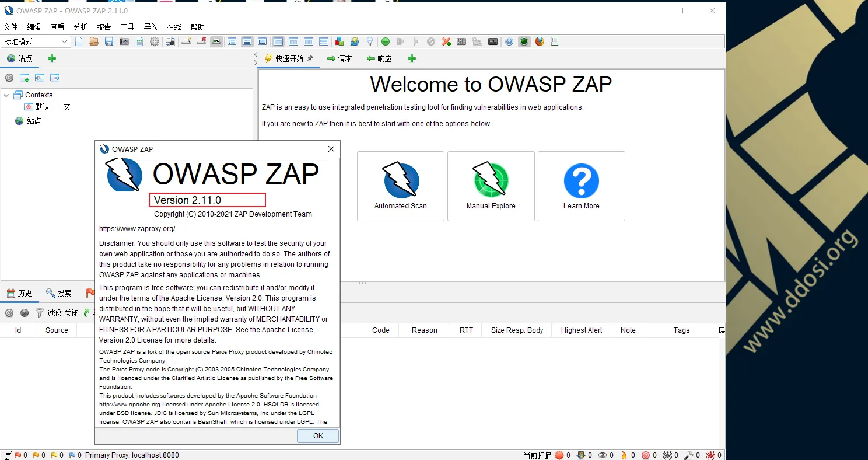Click the history panel globe icon

24,313
